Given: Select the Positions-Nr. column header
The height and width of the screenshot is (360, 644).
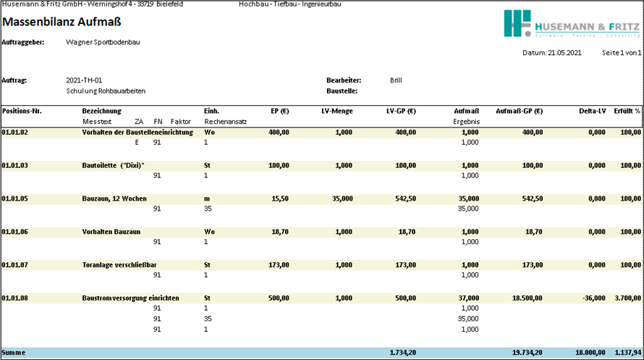Looking at the screenshot, I should (x=22, y=111).
